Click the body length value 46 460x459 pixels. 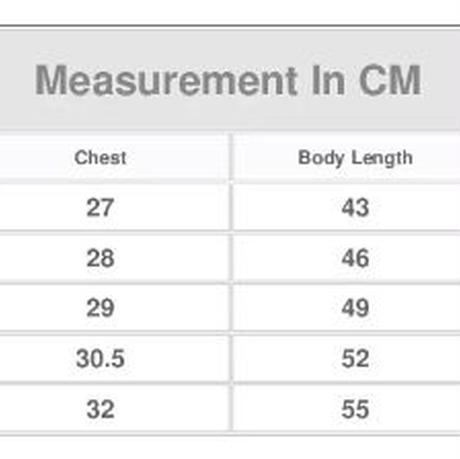pos(355,258)
